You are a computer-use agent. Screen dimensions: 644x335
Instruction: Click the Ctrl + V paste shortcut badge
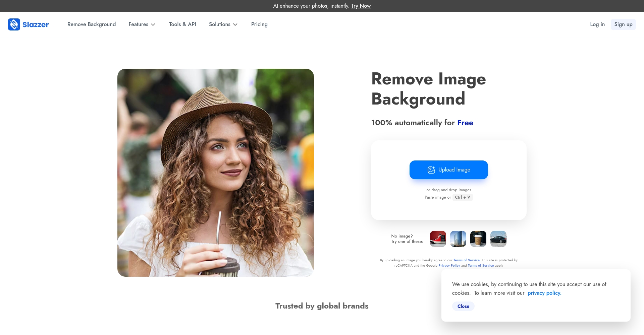tap(462, 197)
